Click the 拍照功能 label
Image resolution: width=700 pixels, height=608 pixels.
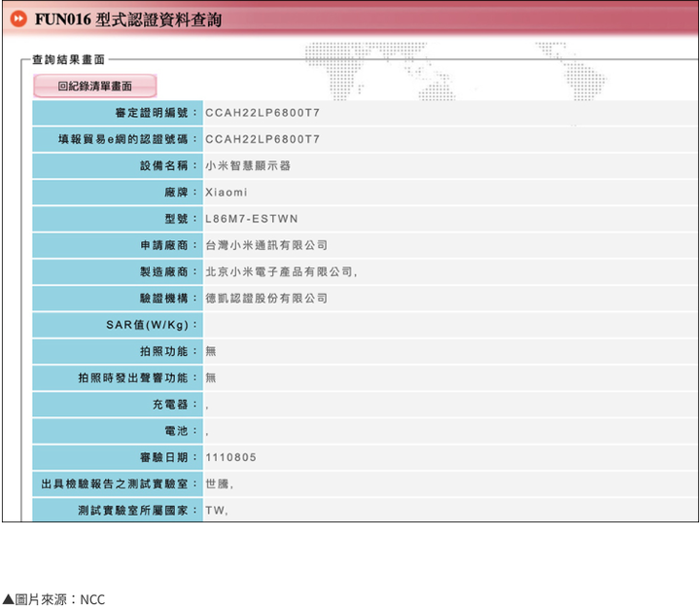[x=168, y=351]
